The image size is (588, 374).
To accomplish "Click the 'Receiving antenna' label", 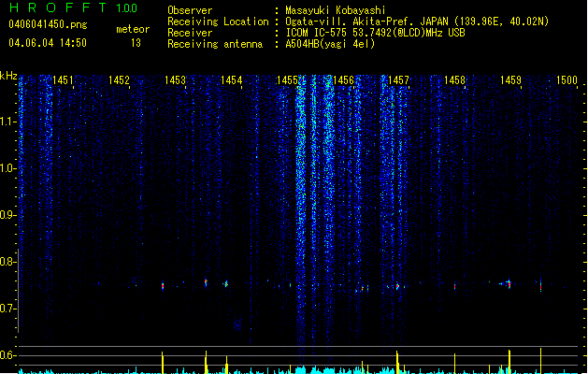I will pyautogui.click(x=215, y=44).
